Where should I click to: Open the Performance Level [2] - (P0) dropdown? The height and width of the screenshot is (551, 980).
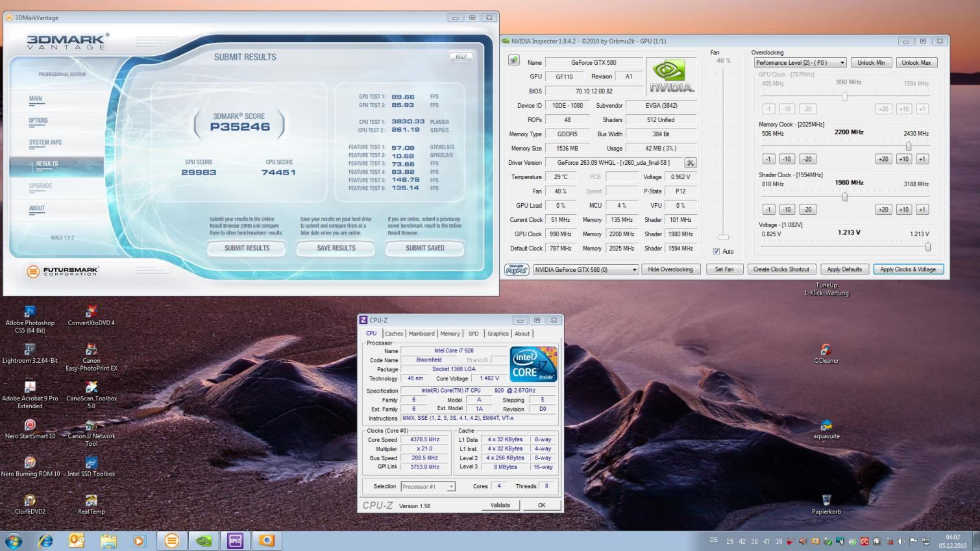point(800,63)
